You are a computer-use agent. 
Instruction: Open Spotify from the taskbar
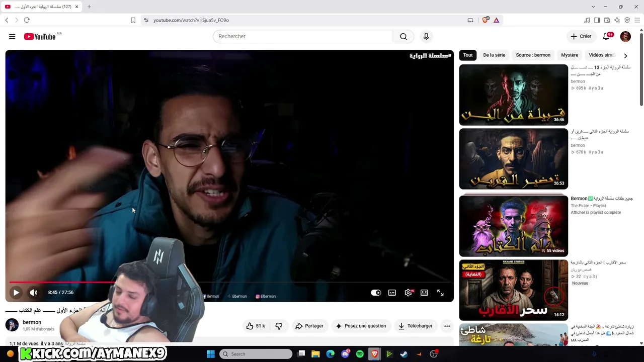coord(360,354)
